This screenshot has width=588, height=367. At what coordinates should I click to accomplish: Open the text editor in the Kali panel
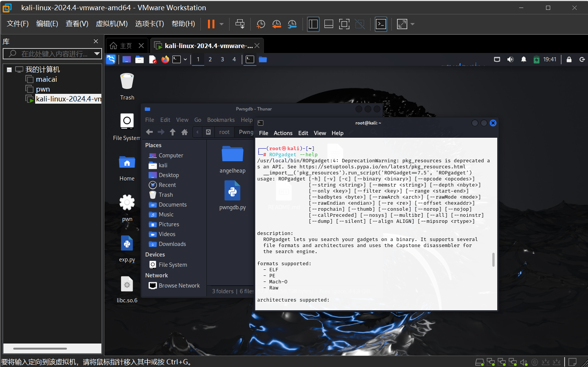tap(152, 59)
